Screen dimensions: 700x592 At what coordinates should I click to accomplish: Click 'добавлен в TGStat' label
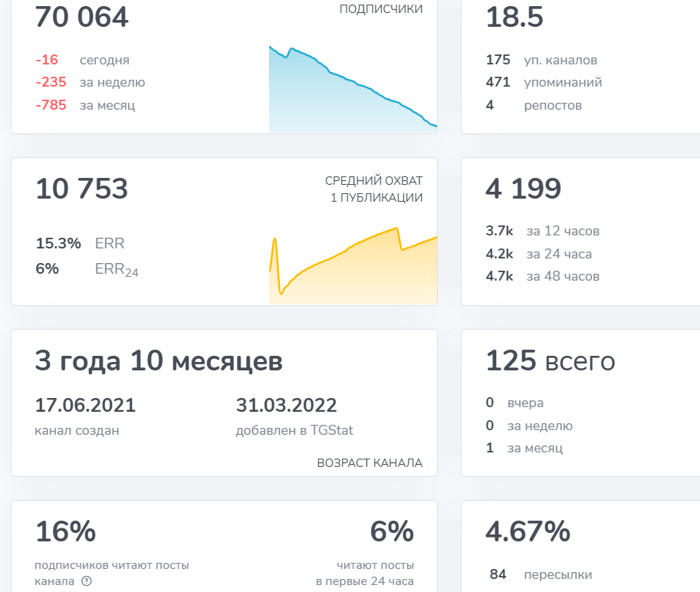pyautogui.click(x=294, y=430)
